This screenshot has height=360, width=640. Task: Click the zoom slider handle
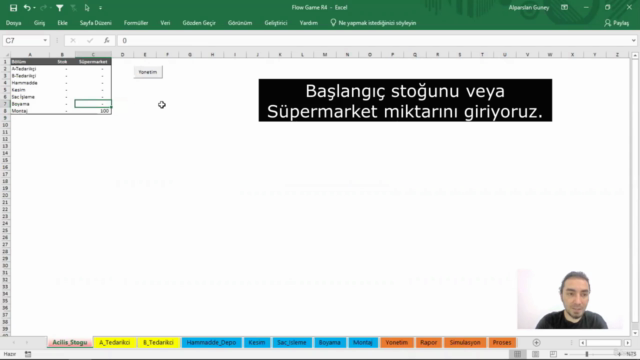click(x=587, y=354)
